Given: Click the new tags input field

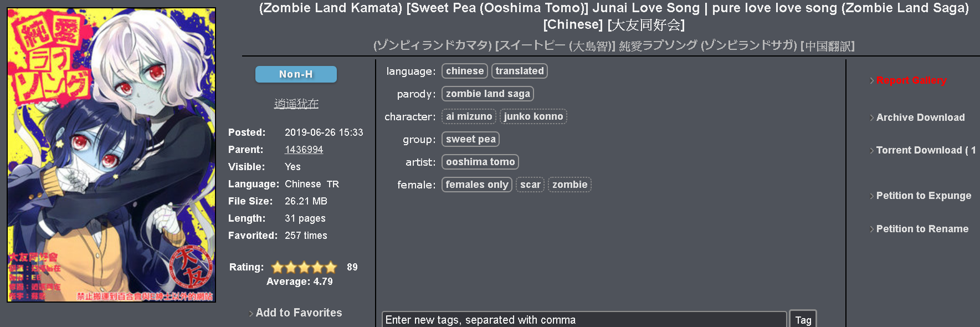Looking at the screenshot, I should click(584, 320).
